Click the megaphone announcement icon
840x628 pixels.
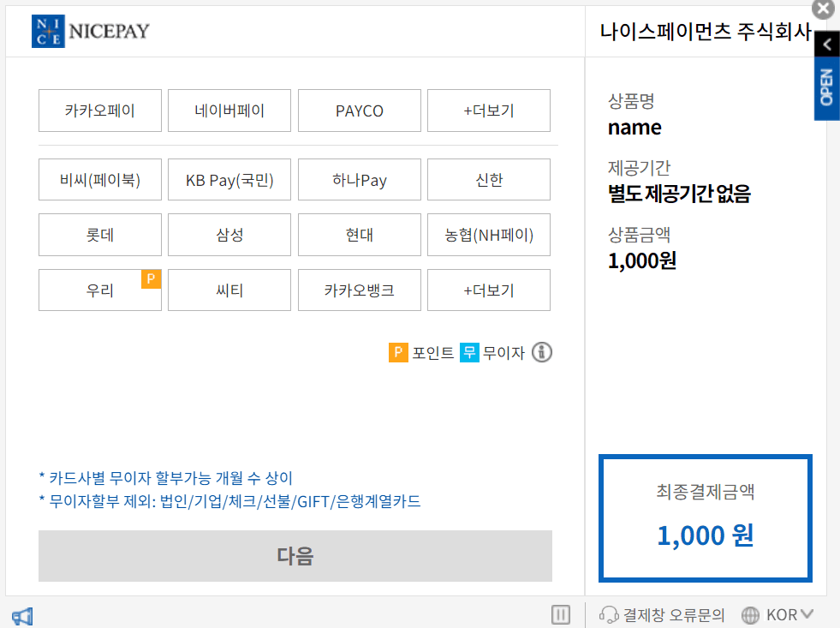tap(22, 615)
